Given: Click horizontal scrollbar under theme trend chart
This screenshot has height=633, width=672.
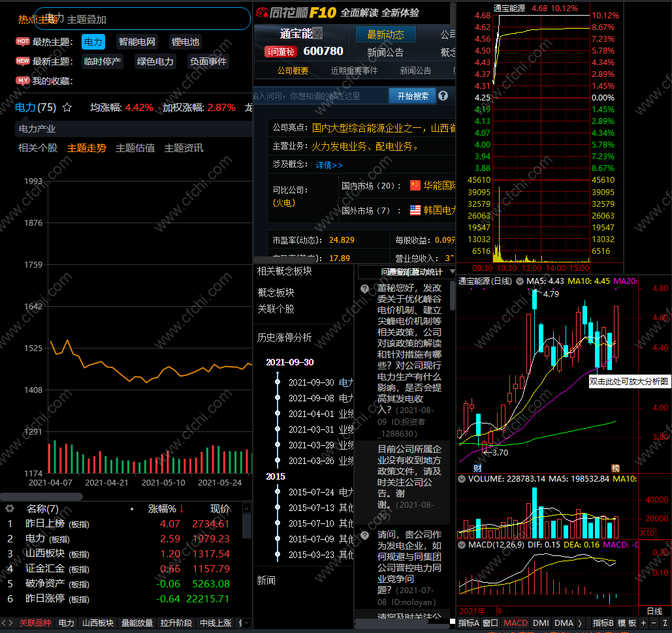Looking at the screenshot, I should pyautogui.click(x=41, y=497).
